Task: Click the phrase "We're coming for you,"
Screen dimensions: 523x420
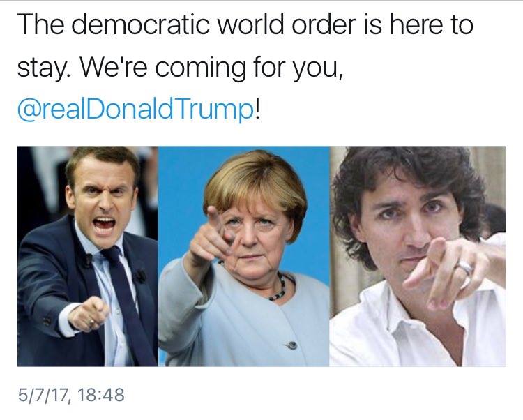Action: [x=211, y=67]
